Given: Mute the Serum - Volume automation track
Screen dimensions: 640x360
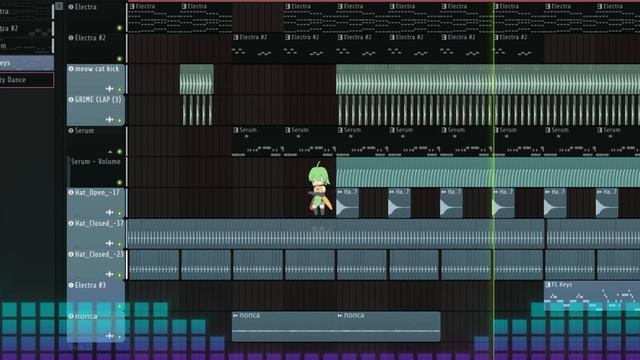Looking at the screenshot, I should click(120, 182).
